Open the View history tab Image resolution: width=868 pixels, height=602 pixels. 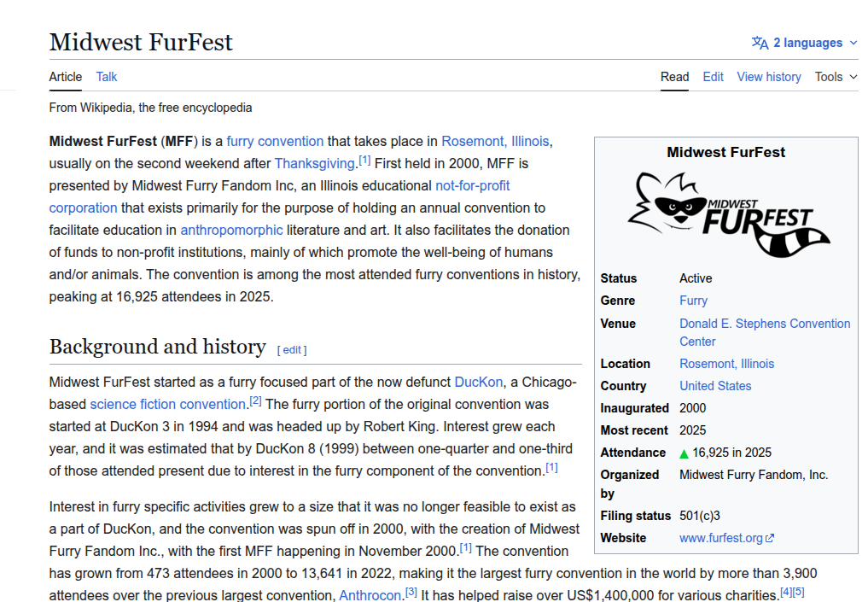(x=768, y=77)
